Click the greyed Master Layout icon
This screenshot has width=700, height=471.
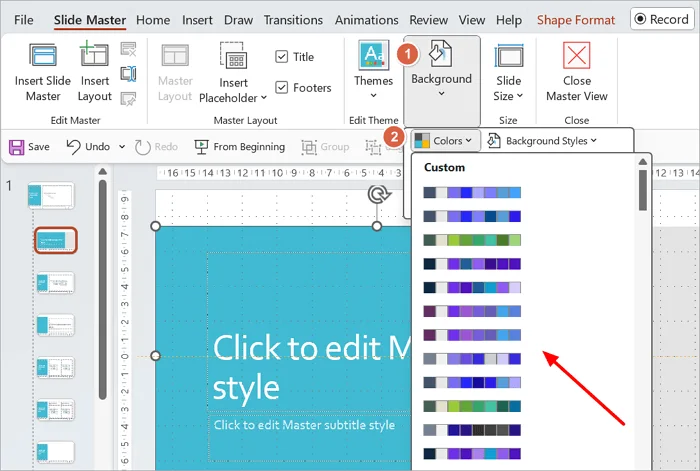175,55
